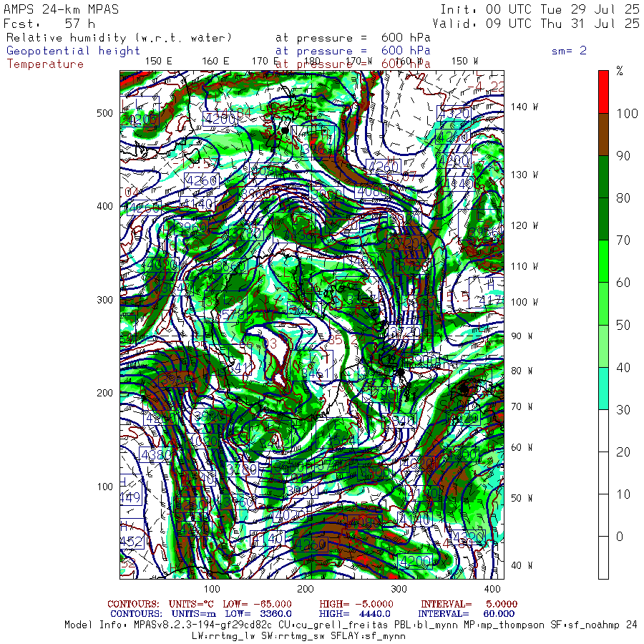Click the "Relative humidity (w.r.t. water)" label
The width and height of the screenshot is (644, 644).
[119, 38]
